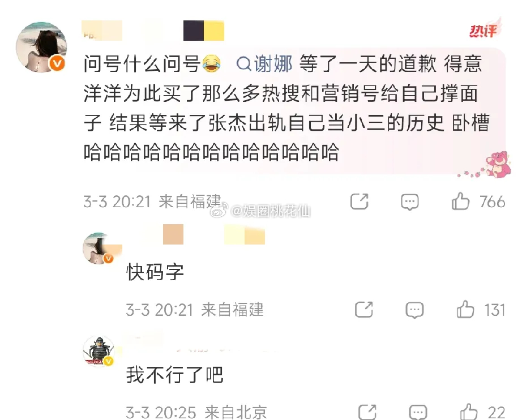
Task: Reply to the '我不行了吧' comment
Action: 418,413
